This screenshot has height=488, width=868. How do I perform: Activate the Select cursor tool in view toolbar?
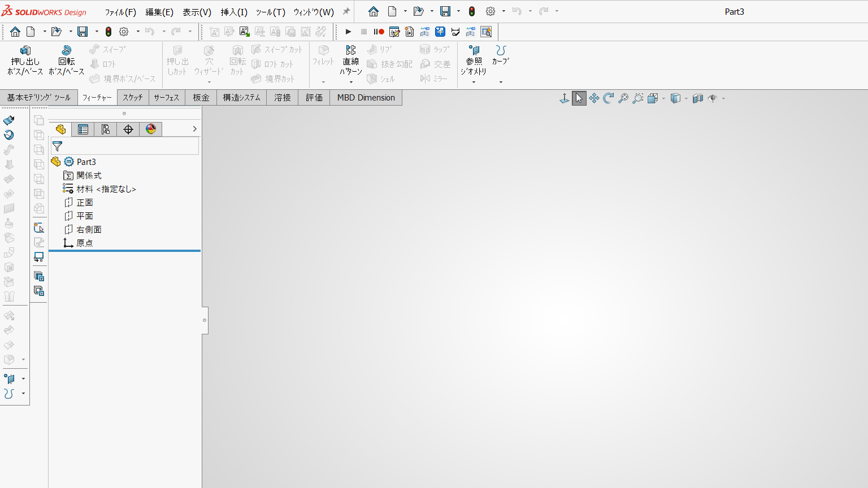tap(579, 98)
